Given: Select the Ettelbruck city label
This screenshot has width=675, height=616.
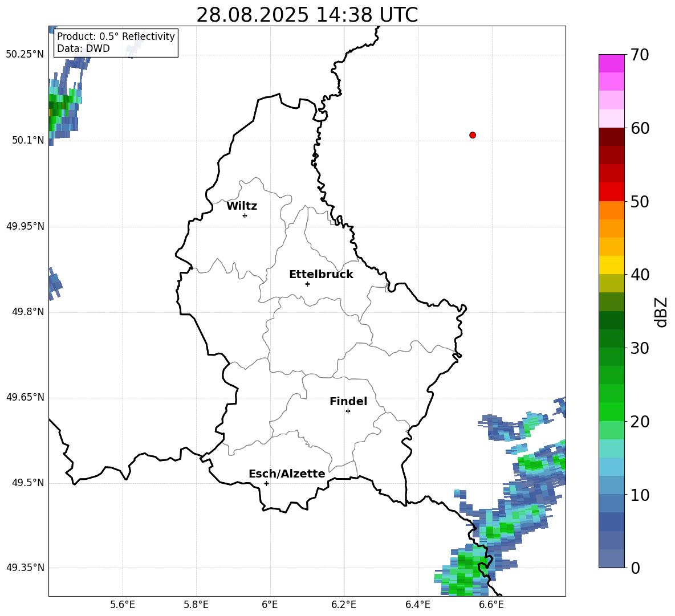Looking at the screenshot, I should (x=321, y=275).
